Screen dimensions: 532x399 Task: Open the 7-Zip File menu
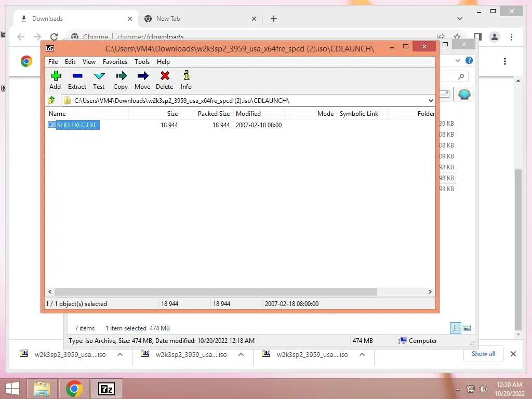53,62
